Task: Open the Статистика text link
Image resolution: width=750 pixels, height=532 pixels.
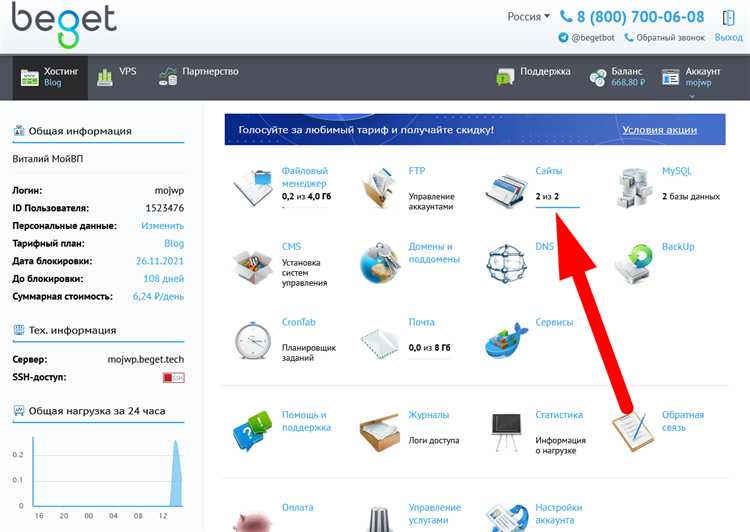Action: pos(559,415)
